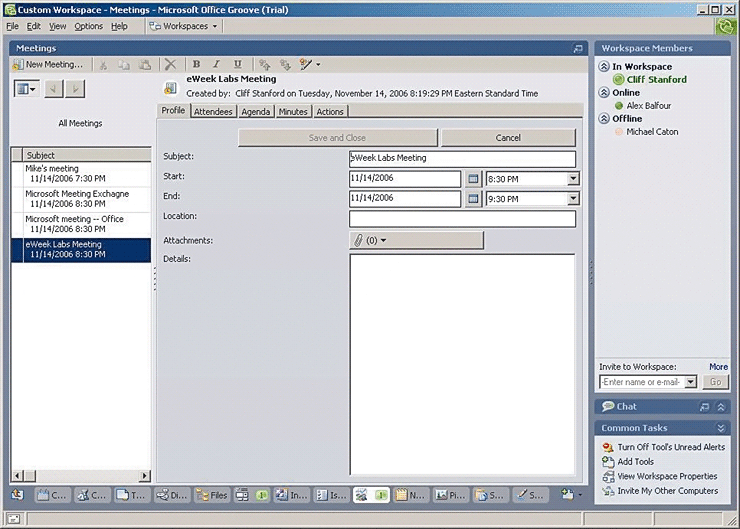Open the End date calendar picker
The image size is (740, 529).
[x=473, y=199]
